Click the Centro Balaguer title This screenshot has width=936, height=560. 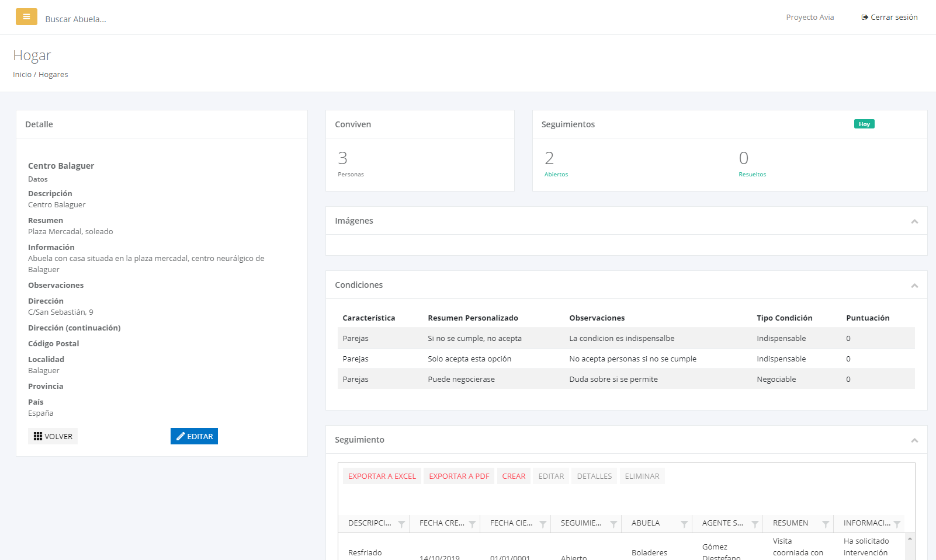pyautogui.click(x=61, y=166)
